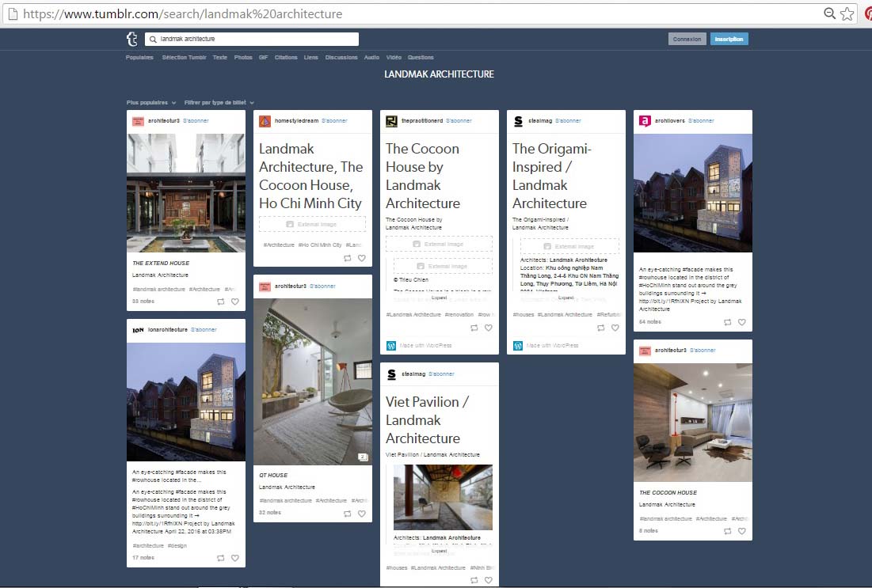872x588 pixels.
Task: Open the Plus populaires sort dropdown
Action: 151,103
